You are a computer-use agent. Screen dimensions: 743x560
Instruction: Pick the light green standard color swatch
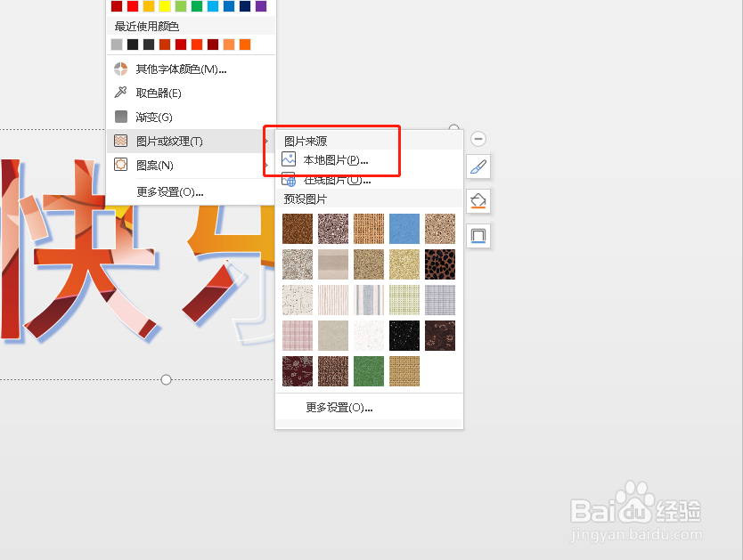click(181, 6)
